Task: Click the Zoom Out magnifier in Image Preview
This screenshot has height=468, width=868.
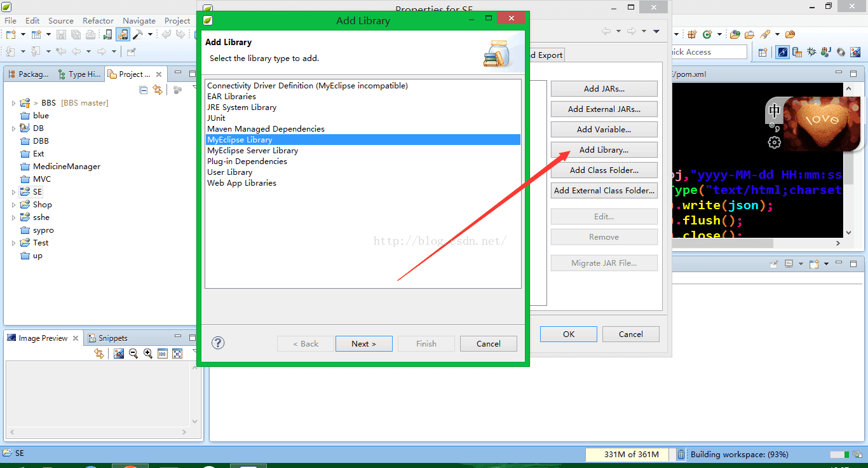Action: click(133, 354)
